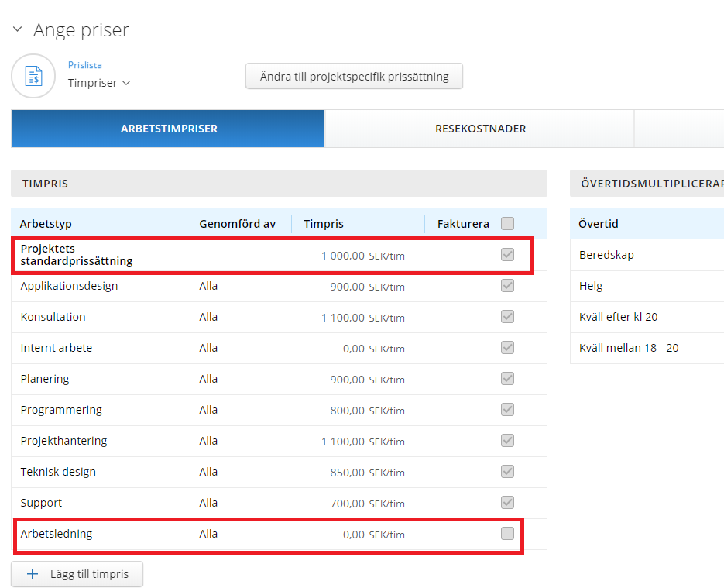Open the Timpriser price list dropdown

(x=99, y=83)
